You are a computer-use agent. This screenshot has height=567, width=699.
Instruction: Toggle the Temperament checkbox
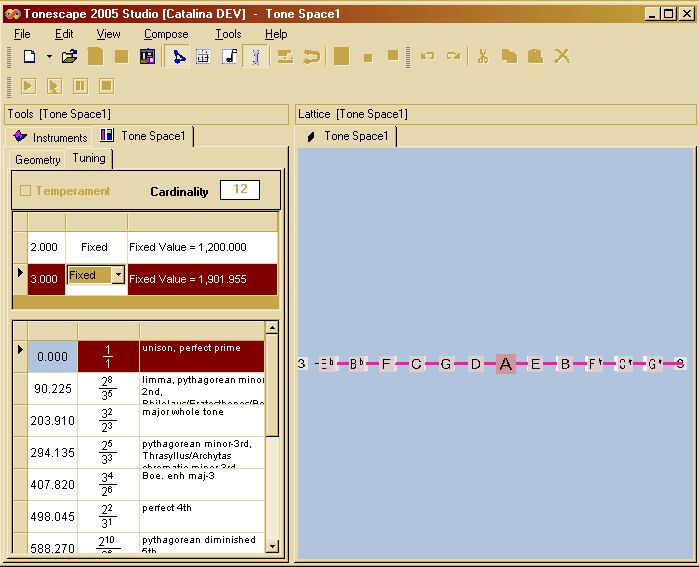click(x=25, y=191)
